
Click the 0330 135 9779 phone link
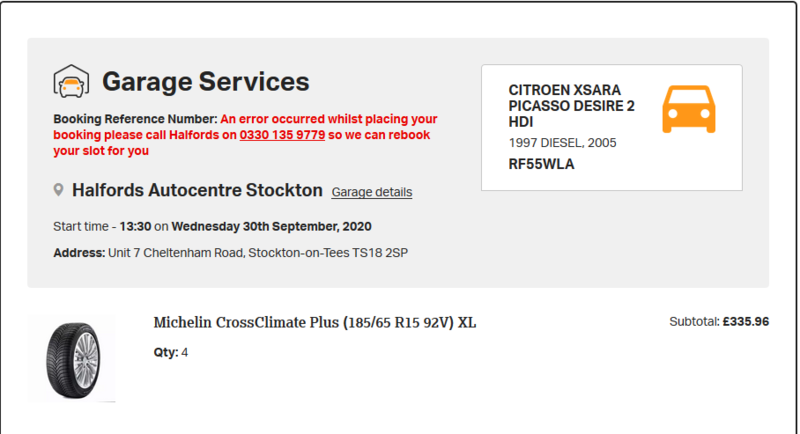coord(282,135)
